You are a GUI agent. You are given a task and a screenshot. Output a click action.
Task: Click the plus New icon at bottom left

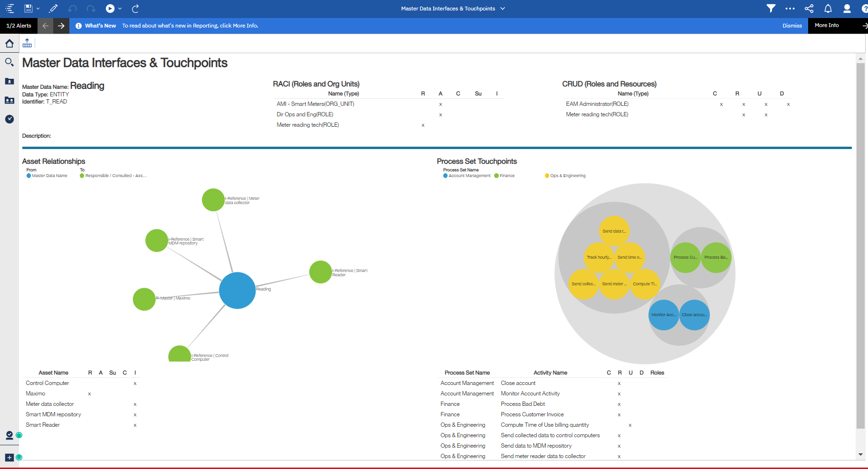9,458
